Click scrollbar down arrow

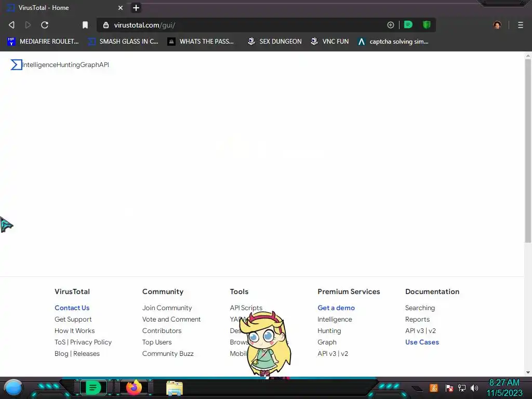coord(528,373)
